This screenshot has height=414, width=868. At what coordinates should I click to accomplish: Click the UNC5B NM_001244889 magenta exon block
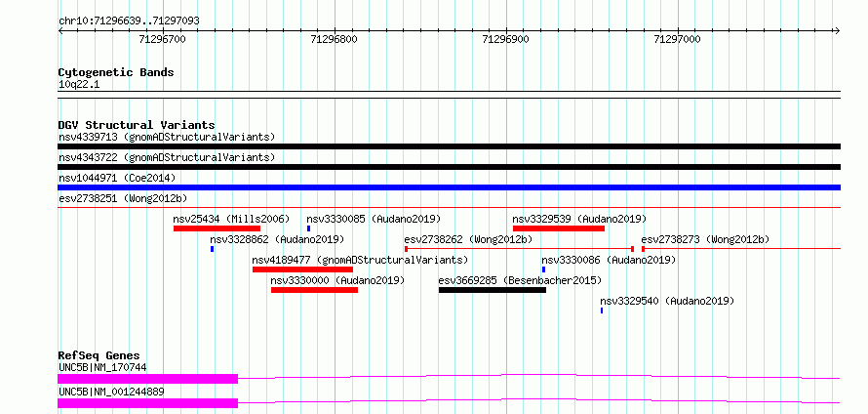click(148, 403)
